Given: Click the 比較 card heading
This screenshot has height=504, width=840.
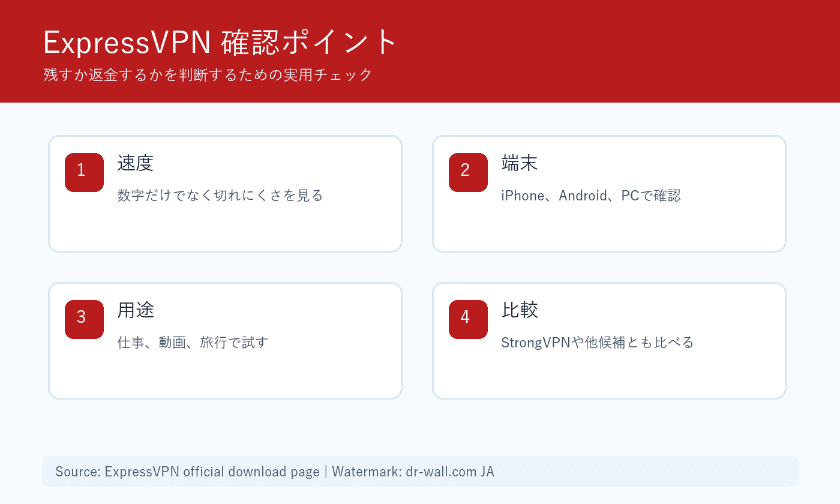Looking at the screenshot, I should [520, 310].
